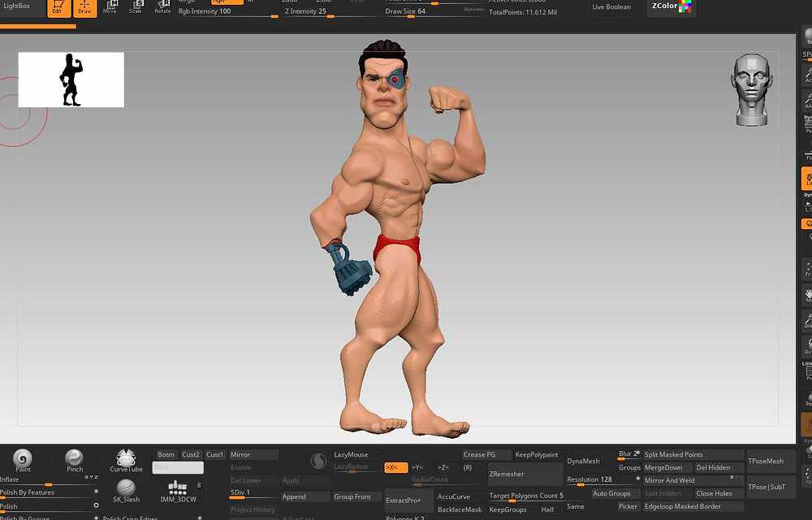Click the TPose|SubT button

pyautogui.click(x=771, y=487)
